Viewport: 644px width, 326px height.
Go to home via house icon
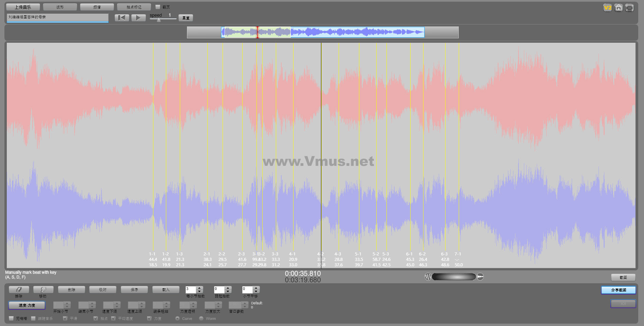[619, 8]
